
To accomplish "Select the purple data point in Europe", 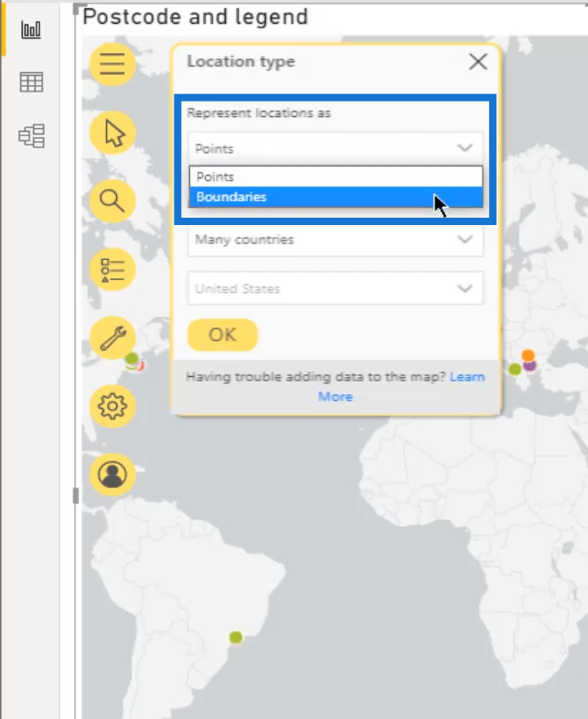I will point(530,366).
